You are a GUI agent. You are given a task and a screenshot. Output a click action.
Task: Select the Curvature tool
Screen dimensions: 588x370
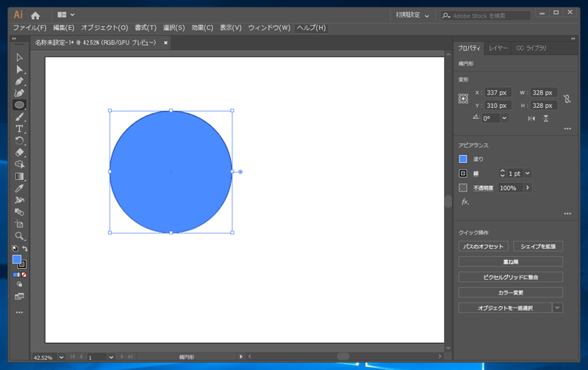pos(20,93)
